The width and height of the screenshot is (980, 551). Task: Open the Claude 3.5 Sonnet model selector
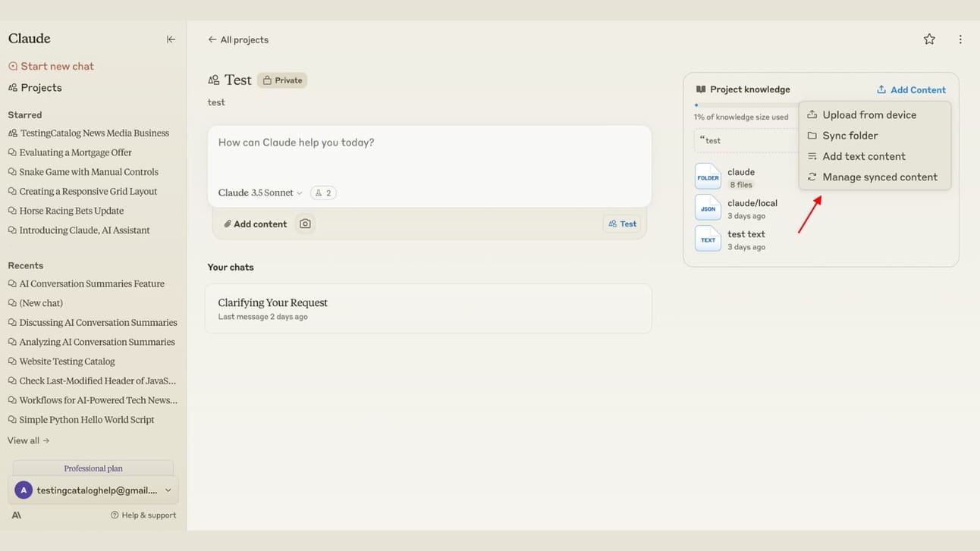(260, 193)
